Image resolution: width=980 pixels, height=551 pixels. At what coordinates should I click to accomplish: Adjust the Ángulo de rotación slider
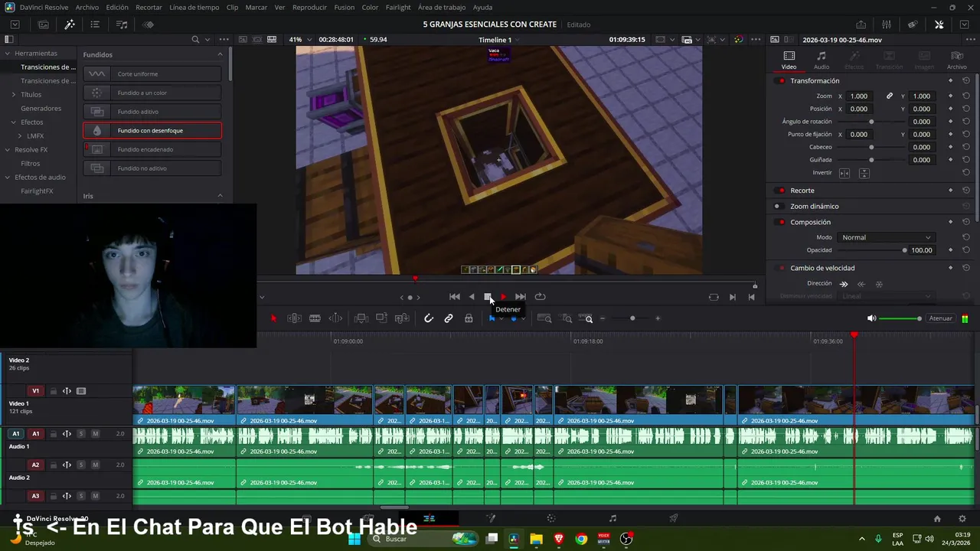(x=871, y=122)
